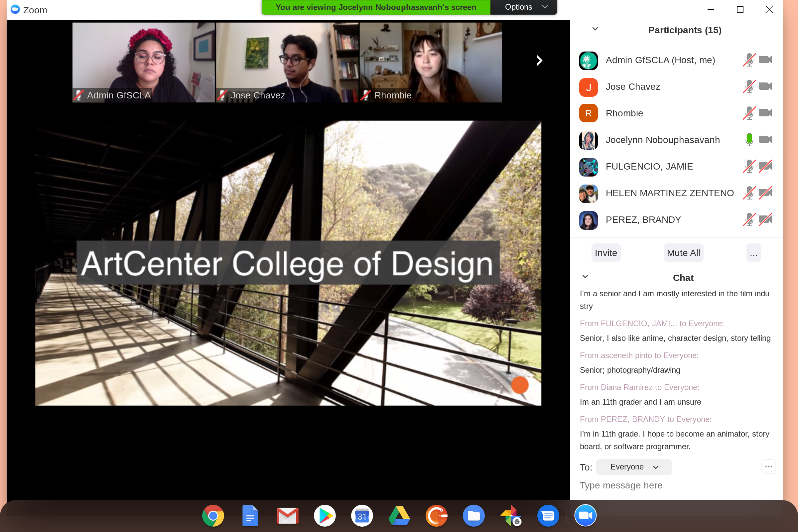Image resolution: width=798 pixels, height=532 pixels.
Task: Unmute Rhombie's microphone icon
Action: coord(749,113)
